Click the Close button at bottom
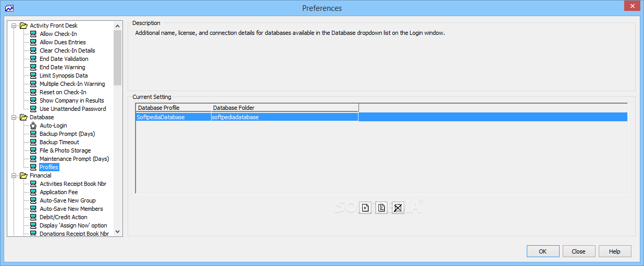This screenshot has width=644, height=266. (x=579, y=251)
